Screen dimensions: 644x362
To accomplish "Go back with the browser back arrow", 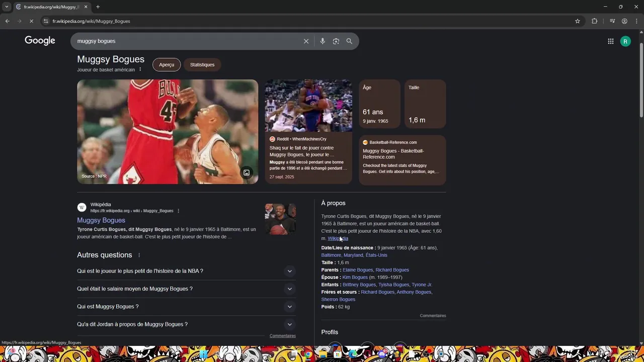I will [x=7, y=21].
